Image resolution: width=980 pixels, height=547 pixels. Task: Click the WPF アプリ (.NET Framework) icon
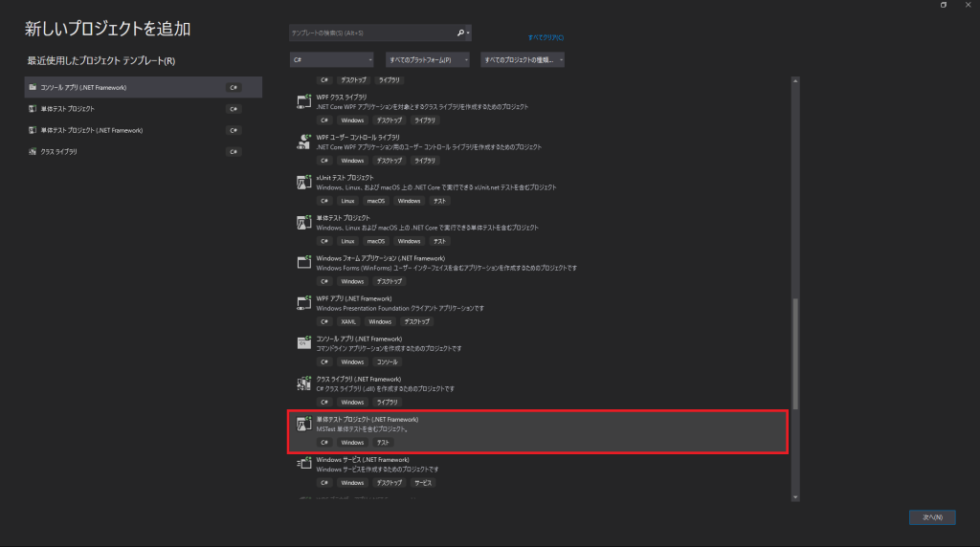click(304, 302)
